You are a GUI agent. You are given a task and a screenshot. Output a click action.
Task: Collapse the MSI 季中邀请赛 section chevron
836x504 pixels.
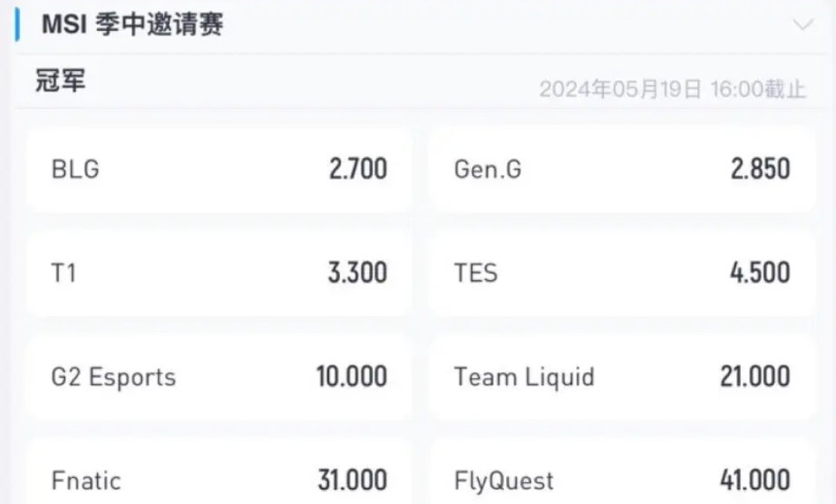coord(802,25)
